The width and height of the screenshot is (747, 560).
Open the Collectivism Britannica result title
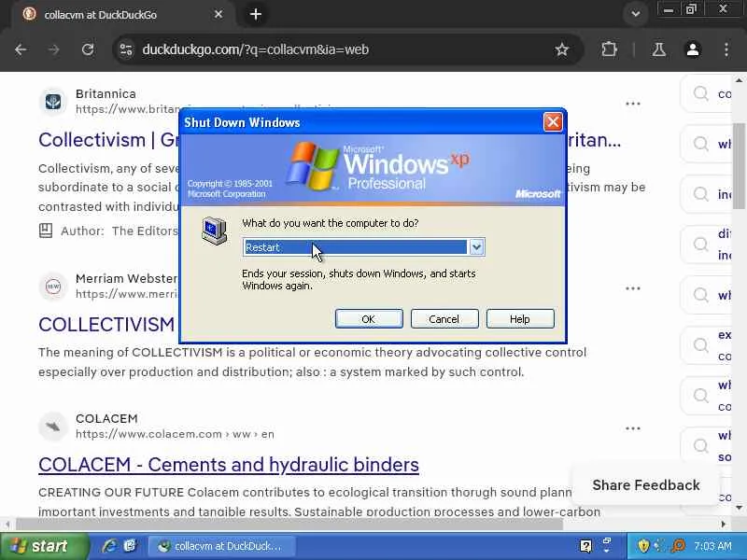(x=108, y=140)
